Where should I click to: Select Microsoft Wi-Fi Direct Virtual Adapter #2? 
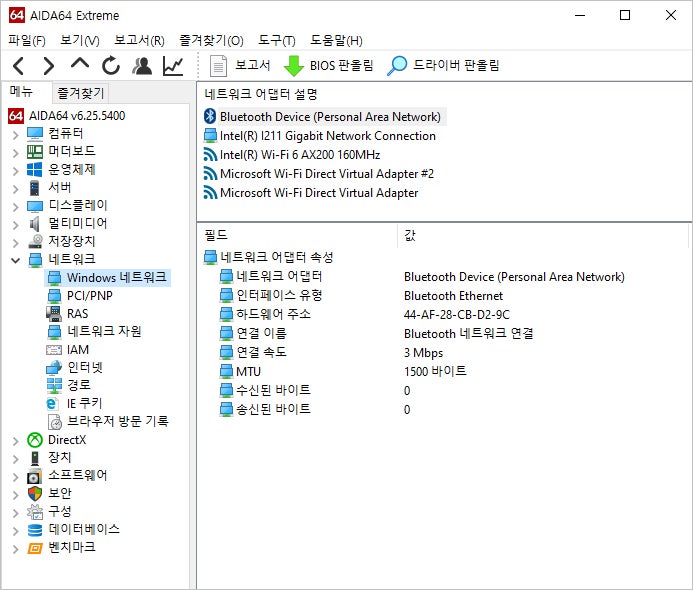(x=319, y=174)
